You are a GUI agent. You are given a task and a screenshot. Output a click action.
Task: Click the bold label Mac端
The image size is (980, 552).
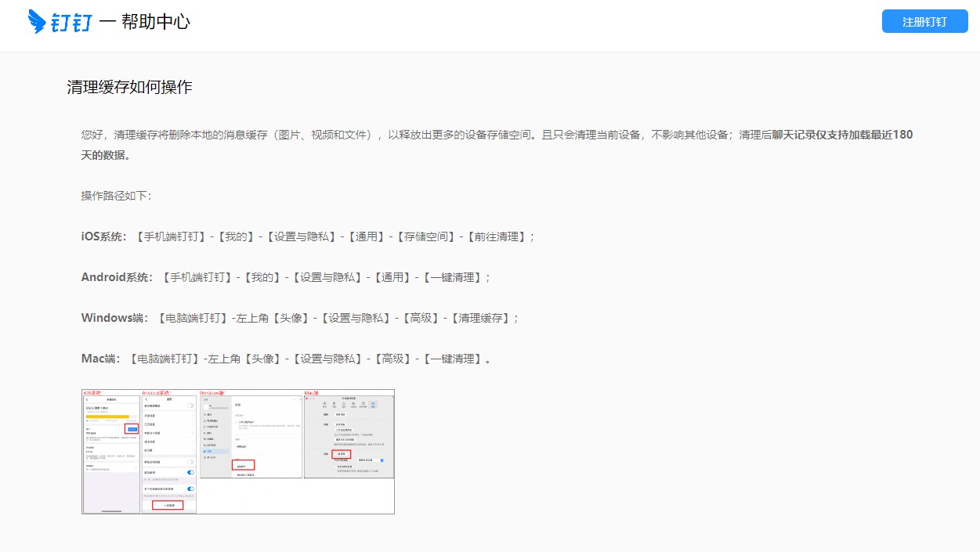pos(99,358)
